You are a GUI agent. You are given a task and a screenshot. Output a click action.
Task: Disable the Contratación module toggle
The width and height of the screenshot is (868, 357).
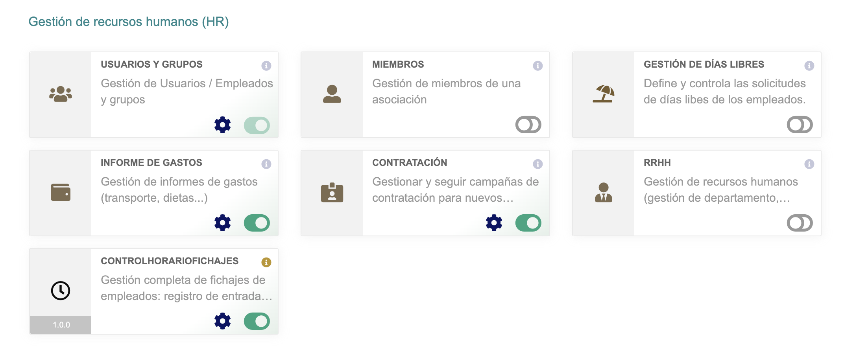tap(528, 223)
